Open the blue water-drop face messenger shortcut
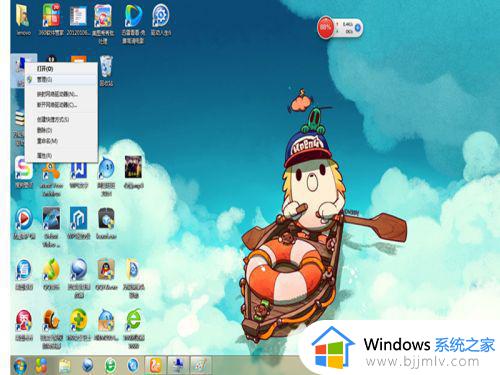Viewport: 500px width, 375px height. (106, 176)
